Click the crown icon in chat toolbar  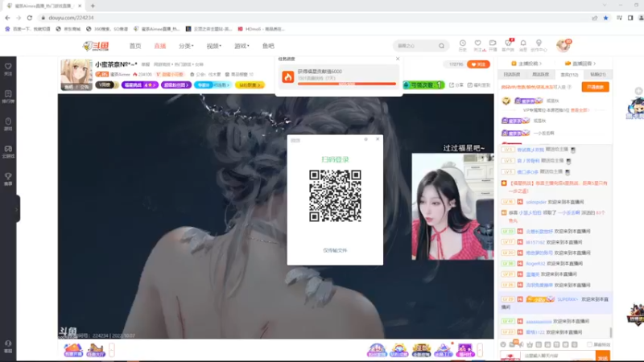coord(530,345)
